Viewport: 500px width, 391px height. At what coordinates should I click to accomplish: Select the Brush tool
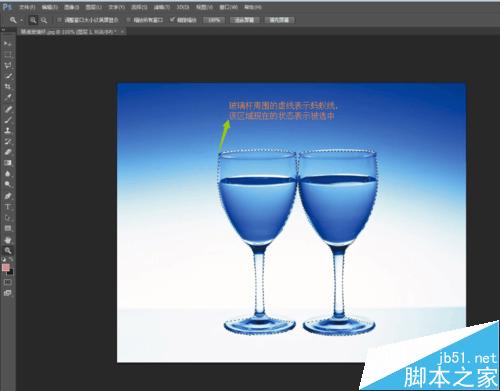click(8, 120)
